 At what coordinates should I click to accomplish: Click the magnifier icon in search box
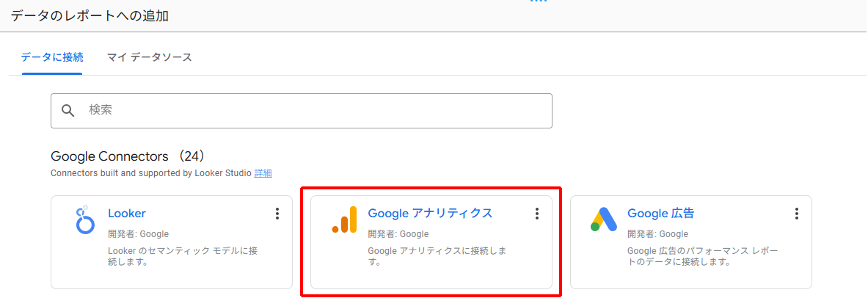[68, 110]
